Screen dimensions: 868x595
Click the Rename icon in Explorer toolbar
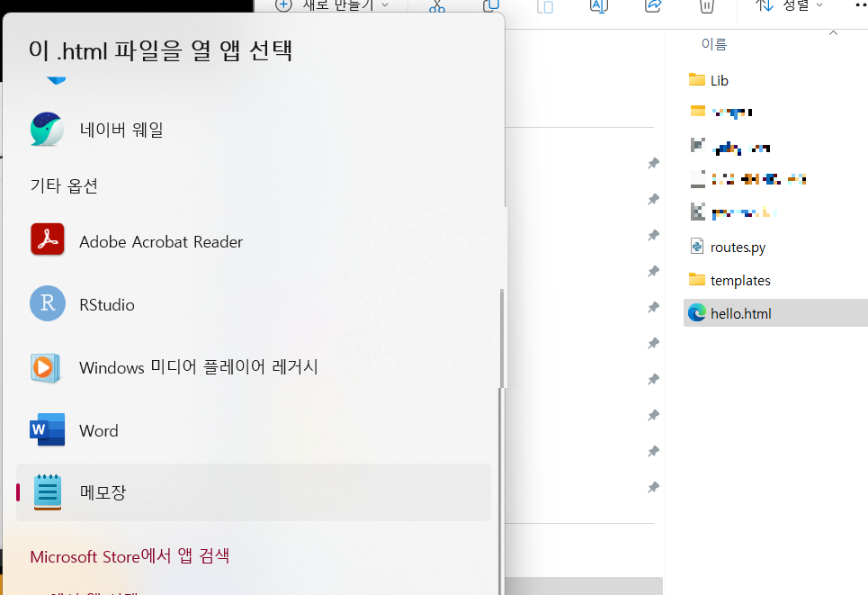pyautogui.click(x=599, y=6)
